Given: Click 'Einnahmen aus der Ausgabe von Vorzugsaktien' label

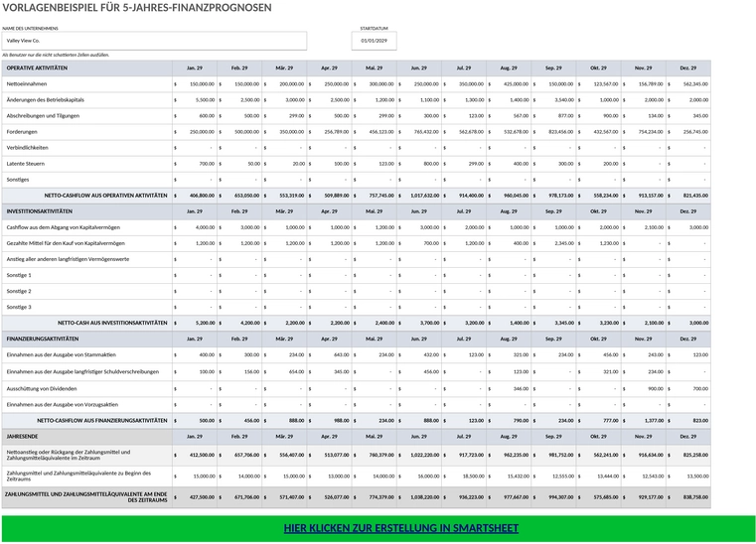Looking at the screenshot, I should point(63,405).
